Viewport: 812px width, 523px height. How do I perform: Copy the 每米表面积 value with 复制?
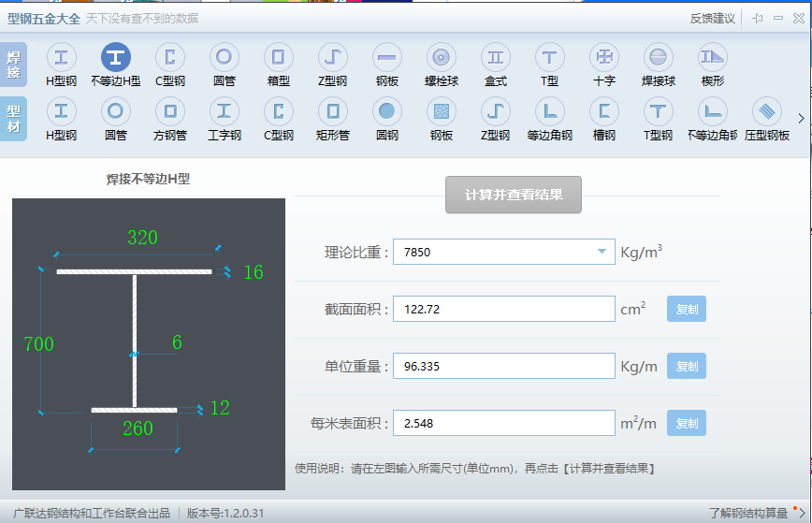tap(686, 423)
